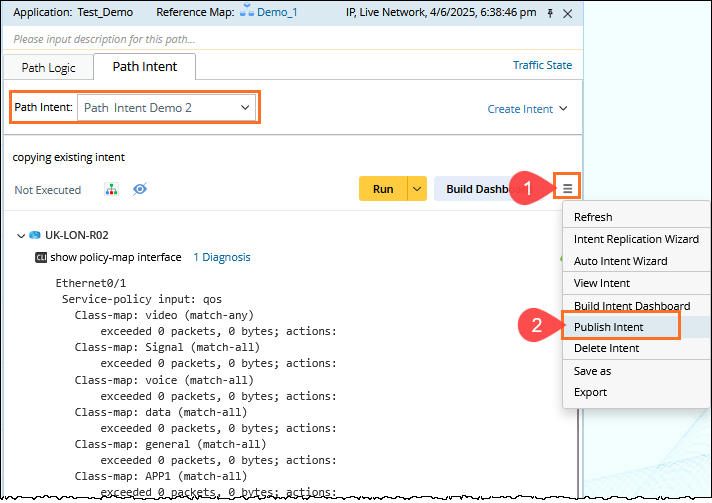Click the Create Intent link
Viewport: 712px width, 503px height.
[520, 109]
